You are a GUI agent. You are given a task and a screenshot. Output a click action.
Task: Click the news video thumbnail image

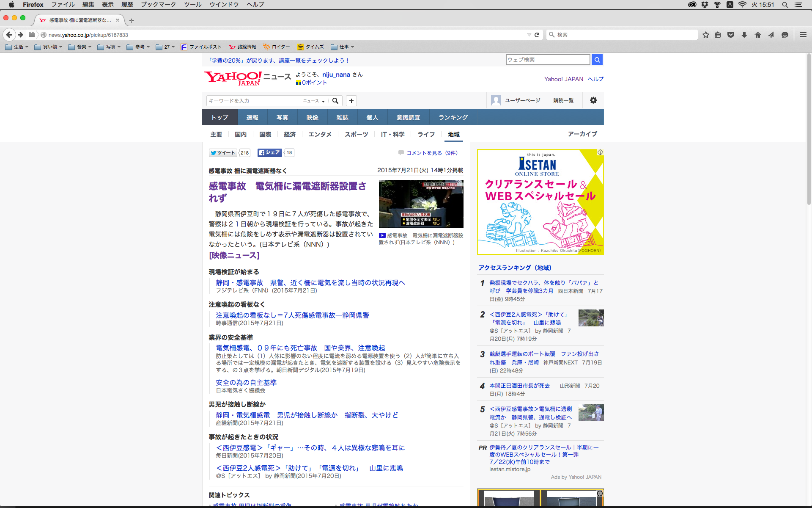[x=421, y=204]
